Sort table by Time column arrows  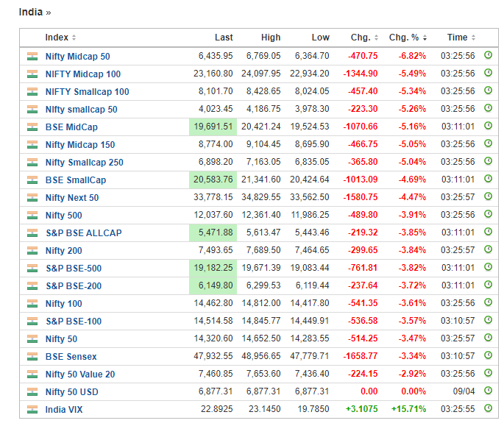pos(473,38)
